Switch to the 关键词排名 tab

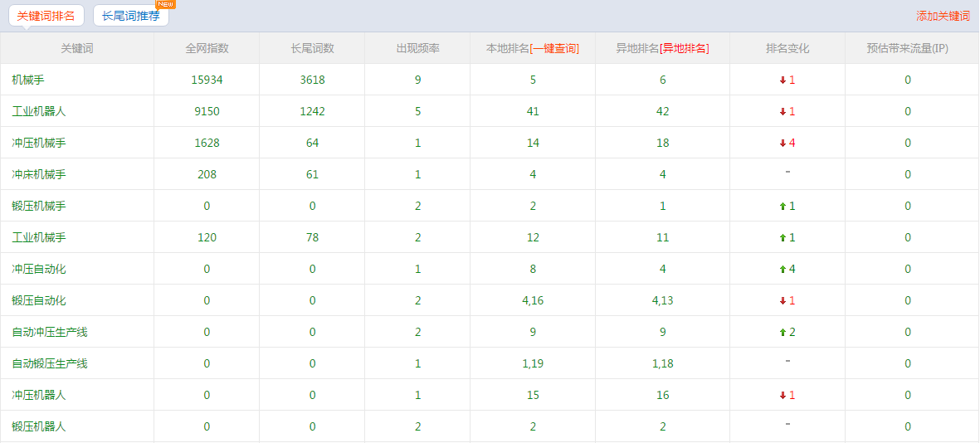click(46, 16)
